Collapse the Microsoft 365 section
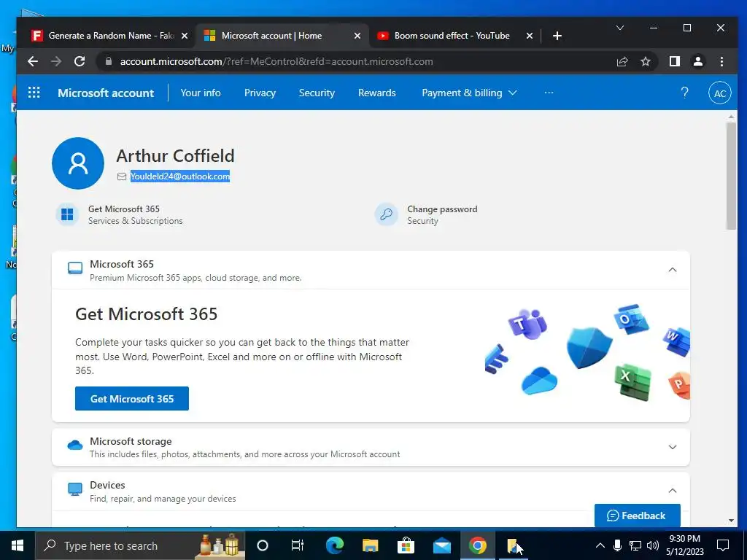 672,270
